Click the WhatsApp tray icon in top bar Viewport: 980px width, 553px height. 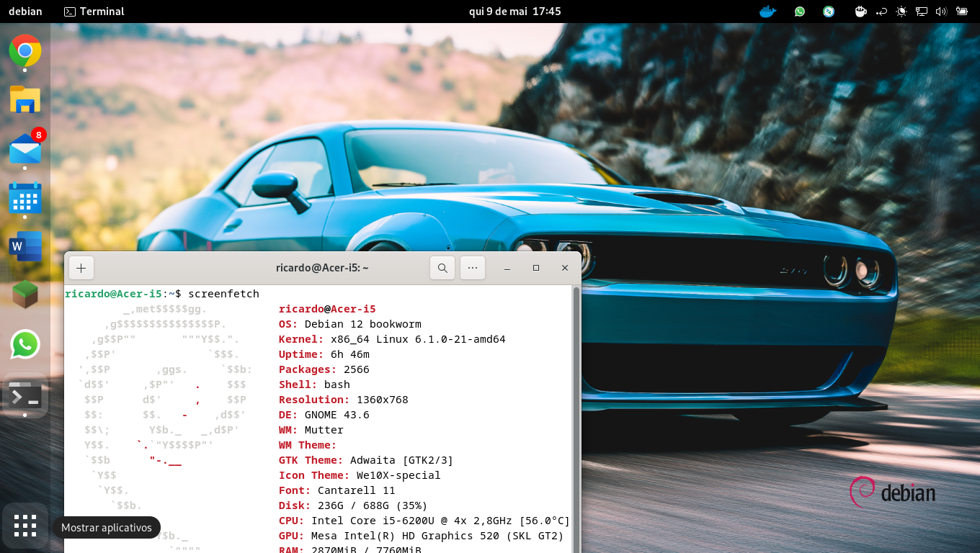[800, 12]
